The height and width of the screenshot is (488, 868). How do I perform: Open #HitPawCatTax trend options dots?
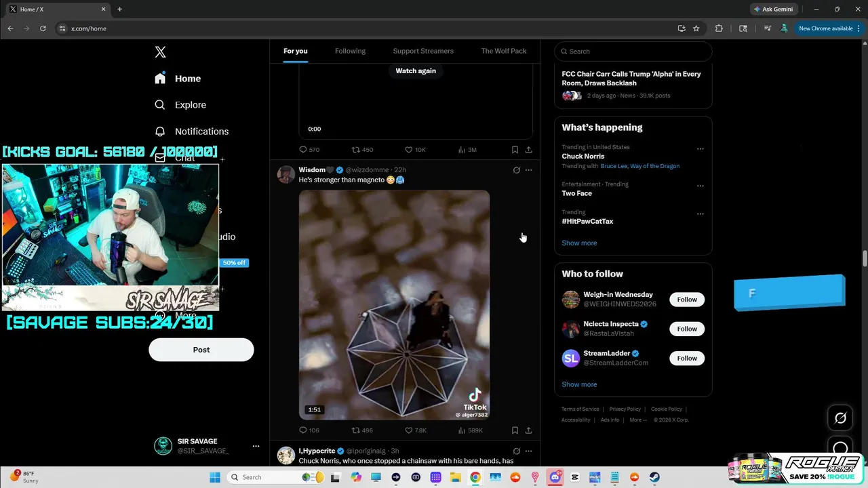pyautogui.click(x=701, y=214)
